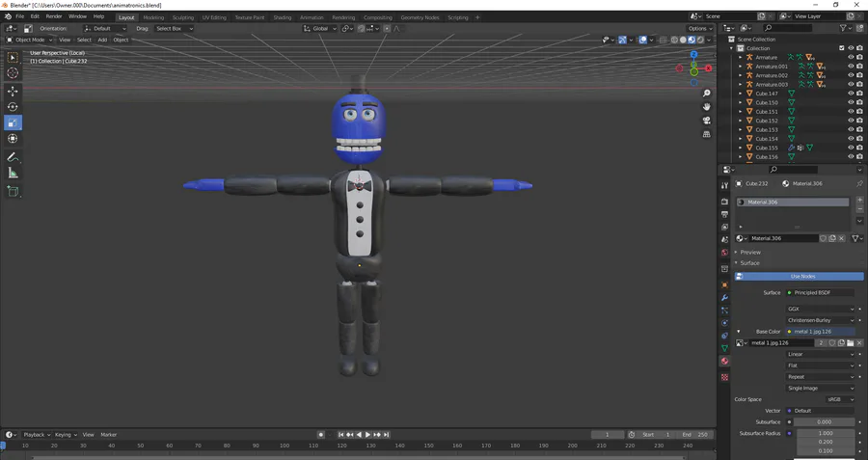
Task: Open the sRGB color space dropdown
Action: pyautogui.click(x=840, y=399)
